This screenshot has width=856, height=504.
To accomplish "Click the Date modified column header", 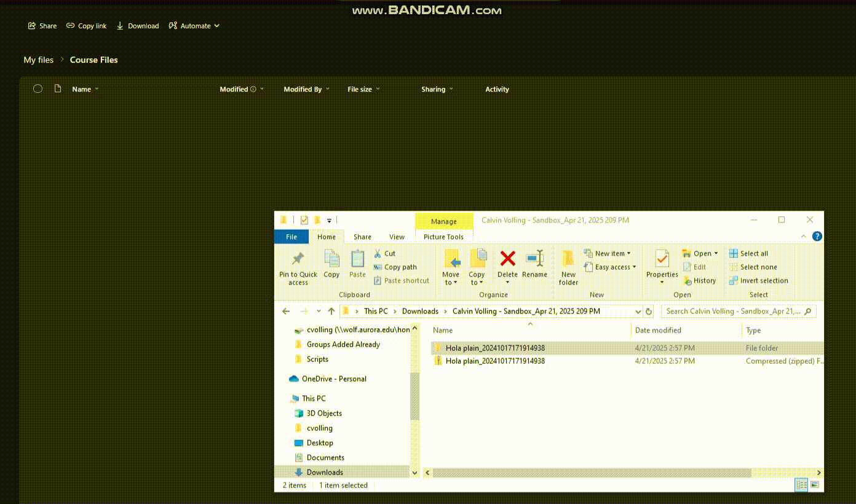I will coord(658,330).
